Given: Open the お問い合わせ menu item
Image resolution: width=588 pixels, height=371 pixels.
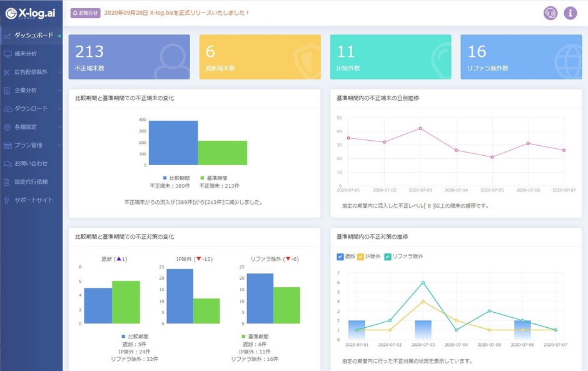Looking at the screenshot, I should (x=31, y=163).
